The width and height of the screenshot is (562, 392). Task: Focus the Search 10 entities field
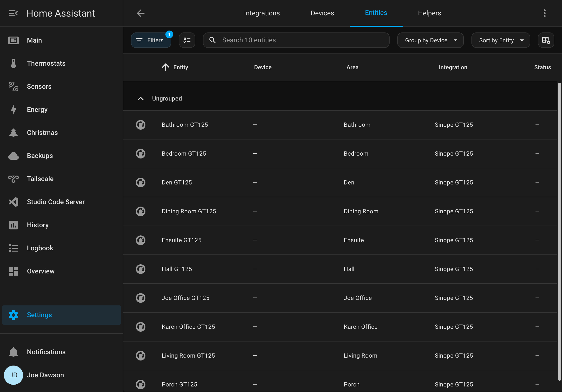click(x=296, y=40)
